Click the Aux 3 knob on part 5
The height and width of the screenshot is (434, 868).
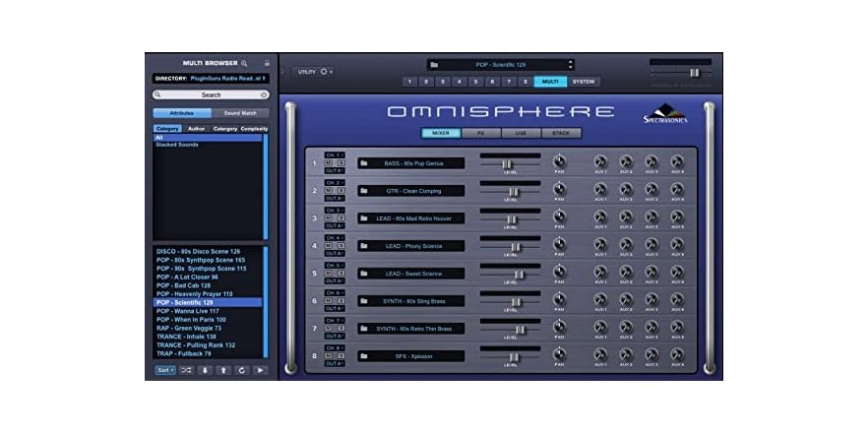[x=651, y=272]
